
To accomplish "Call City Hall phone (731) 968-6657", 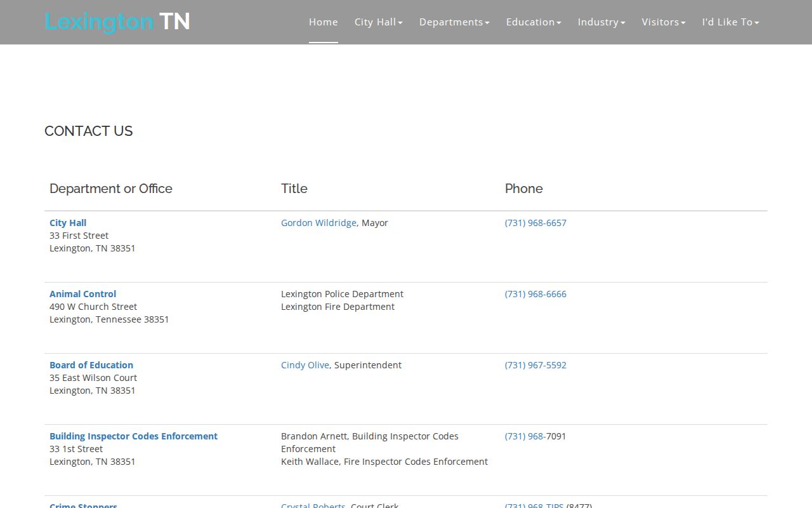I will [x=535, y=223].
